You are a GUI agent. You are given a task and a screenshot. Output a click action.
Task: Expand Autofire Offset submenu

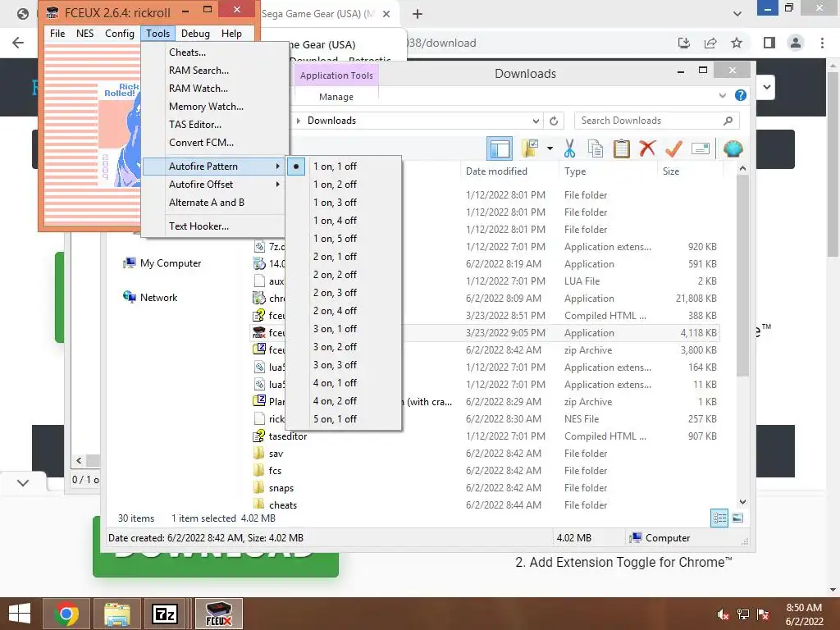click(x=213, y=185)
